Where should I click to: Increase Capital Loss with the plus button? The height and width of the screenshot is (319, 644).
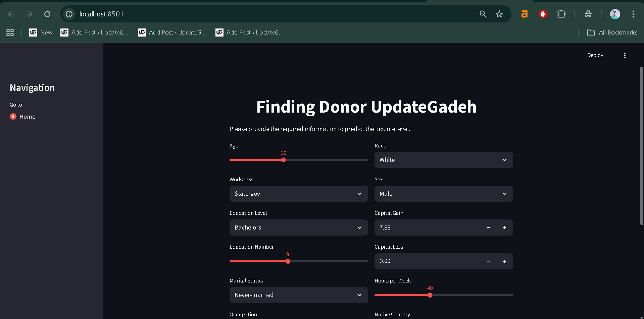(504, 261)
